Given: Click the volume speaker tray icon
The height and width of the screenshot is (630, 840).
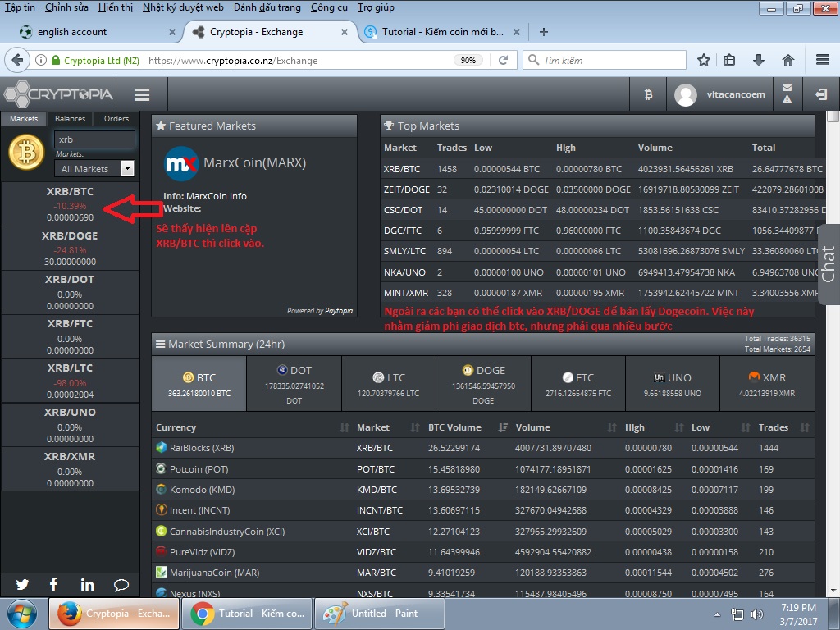Looking at the screenshot, I should coord(756,614).
